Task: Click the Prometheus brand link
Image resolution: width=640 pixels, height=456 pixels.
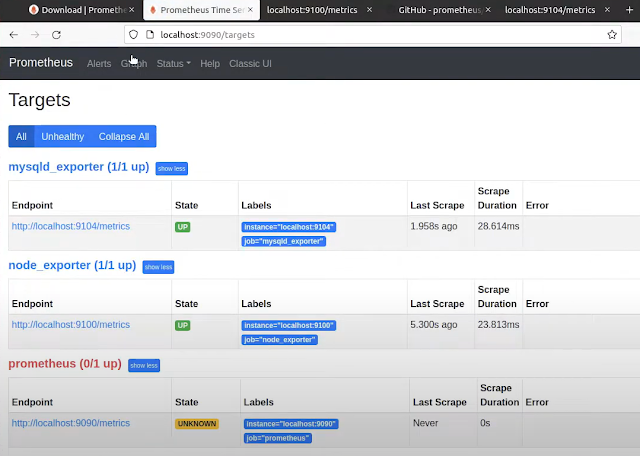Action: [x=41, y=62]
